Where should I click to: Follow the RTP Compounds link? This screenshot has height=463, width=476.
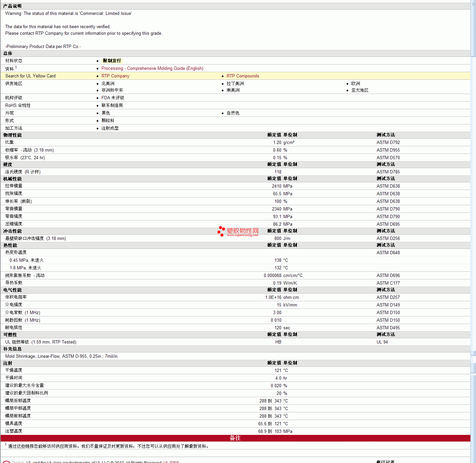[x=243, y=76]
